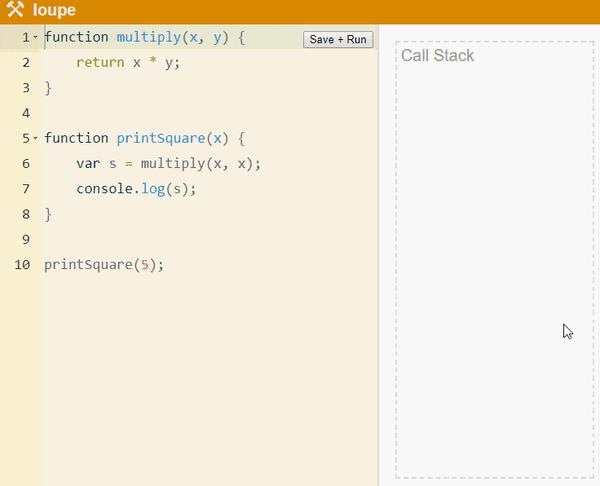Click the 'printSquare' name on line 5
Viewport: 600px width, 486px height.
[x=161, y=139]
